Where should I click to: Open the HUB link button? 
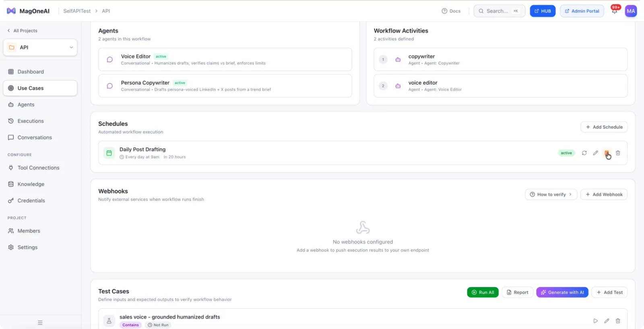543,11
